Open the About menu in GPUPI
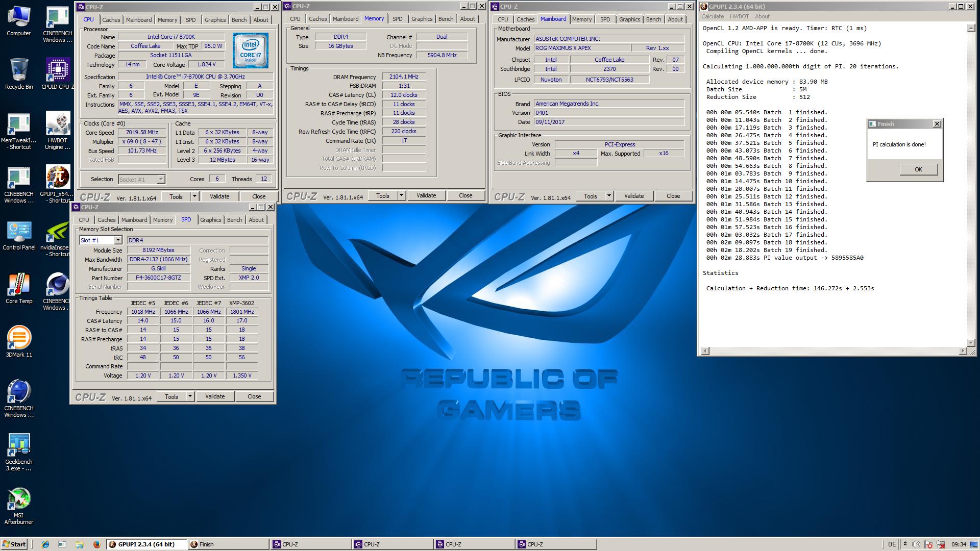 762,16
